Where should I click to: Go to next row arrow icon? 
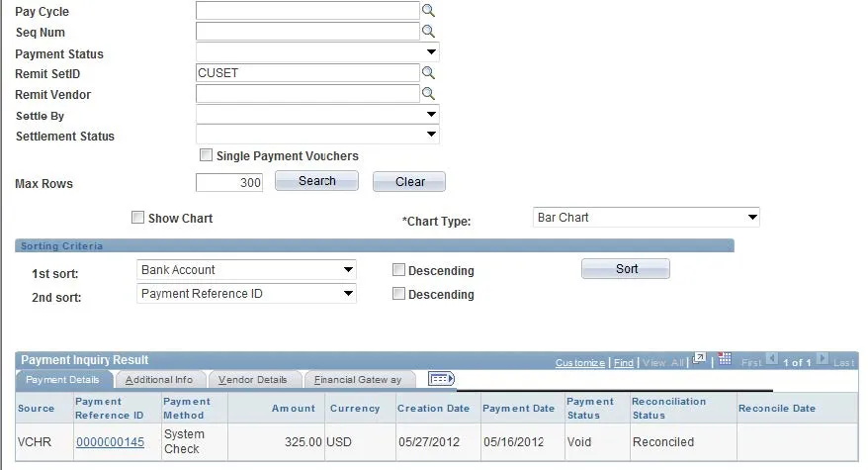pyautogui.click(x=823, y=358)
